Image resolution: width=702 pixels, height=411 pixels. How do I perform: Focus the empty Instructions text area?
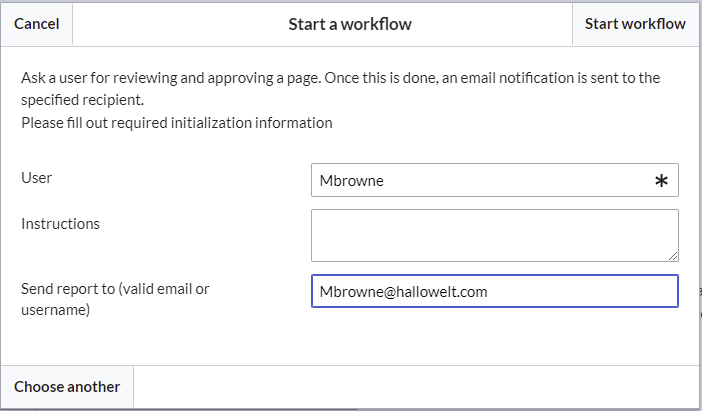495,235
